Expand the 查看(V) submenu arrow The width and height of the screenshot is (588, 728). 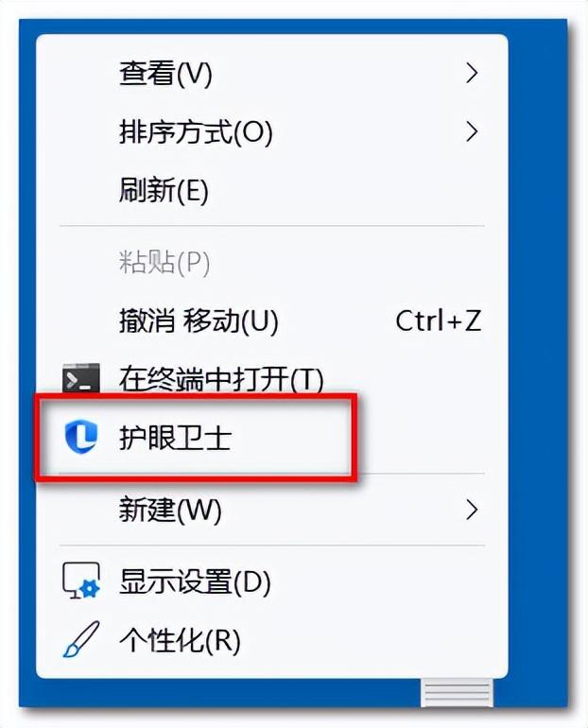coord(472,73)
